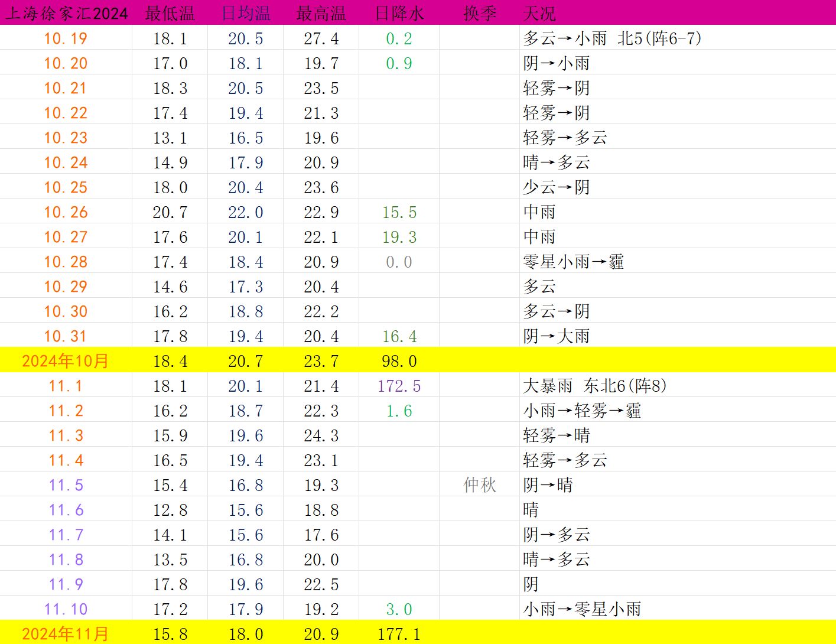Click the low temperature 14.6 on 10.29
Screen dimensions: 836x644
point(170,287)
